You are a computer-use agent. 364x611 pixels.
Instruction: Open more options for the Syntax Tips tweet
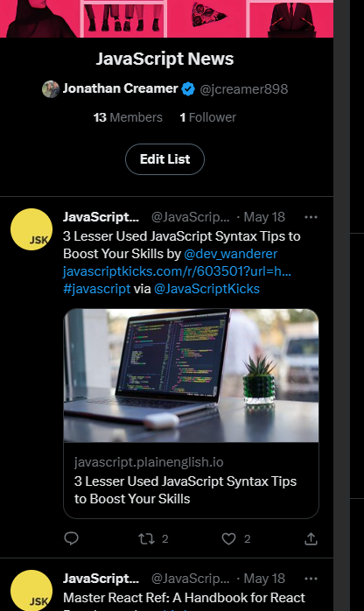[311, 217]
